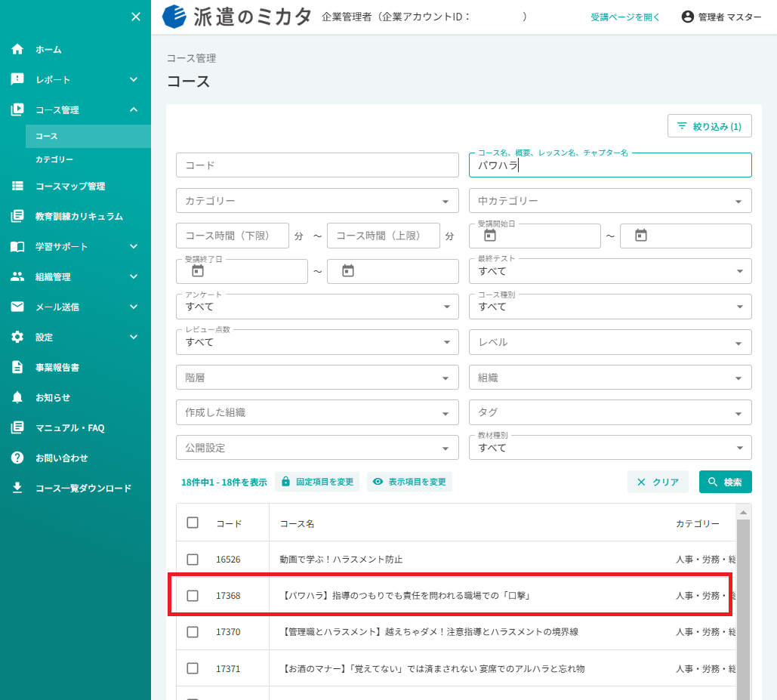Click the レポート report icon
Viewport: 777px width, 700px height.
(x=17, y=79)
